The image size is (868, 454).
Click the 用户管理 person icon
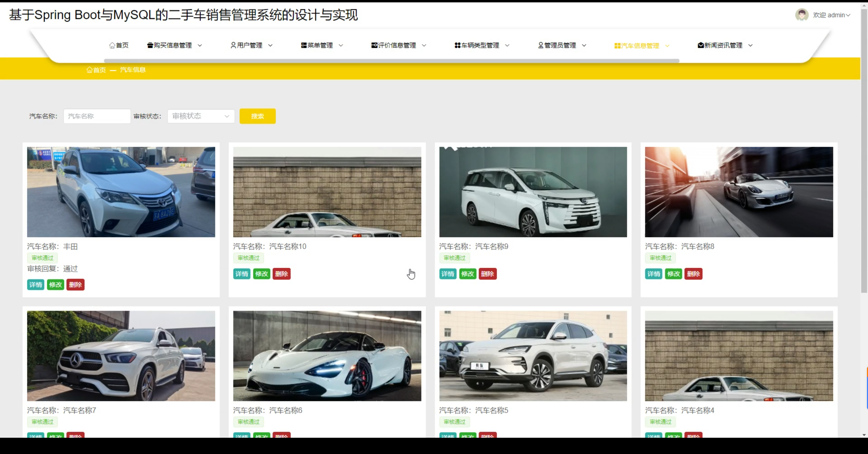[x=233, y=45]
